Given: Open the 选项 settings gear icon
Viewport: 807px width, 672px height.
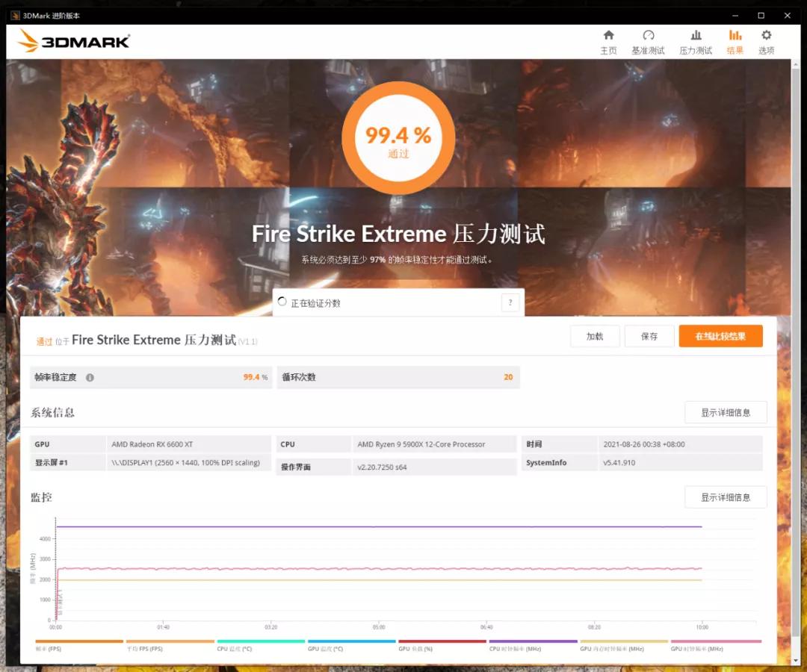Looking at the screenshot, I should coord(766,36).
